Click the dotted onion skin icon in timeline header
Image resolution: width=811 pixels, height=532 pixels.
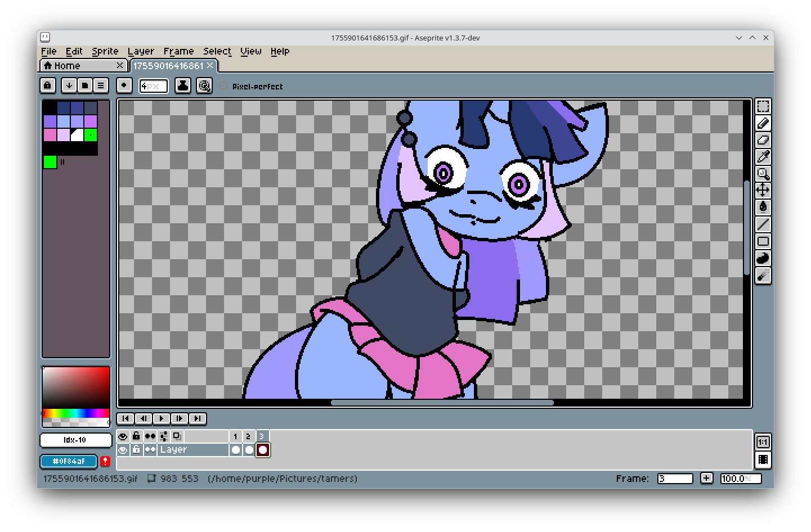point(150,436)
